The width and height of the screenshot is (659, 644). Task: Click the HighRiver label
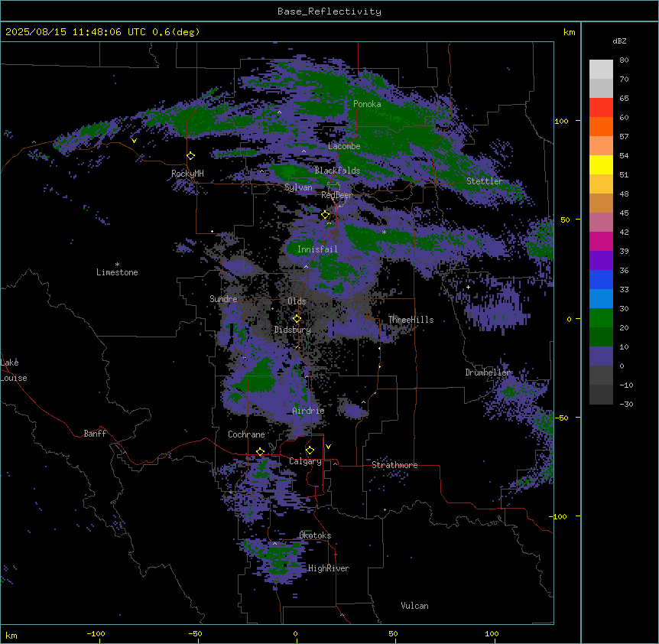click(x=329, y=568)
